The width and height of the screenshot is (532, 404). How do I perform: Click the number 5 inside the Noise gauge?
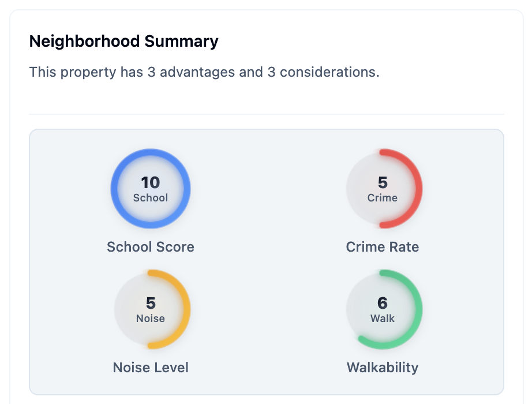(x=151, y=303)
